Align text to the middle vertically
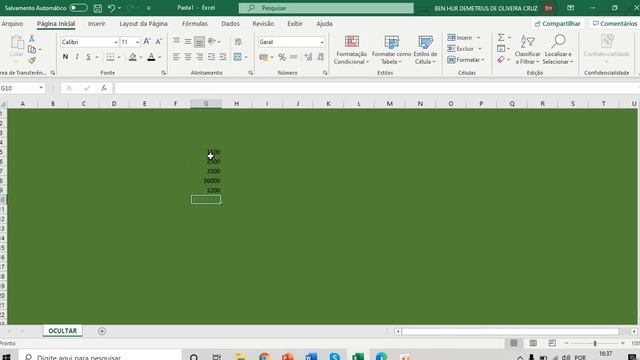The height and width of the screenshot is (360, 640). click(x=188, y=41)
